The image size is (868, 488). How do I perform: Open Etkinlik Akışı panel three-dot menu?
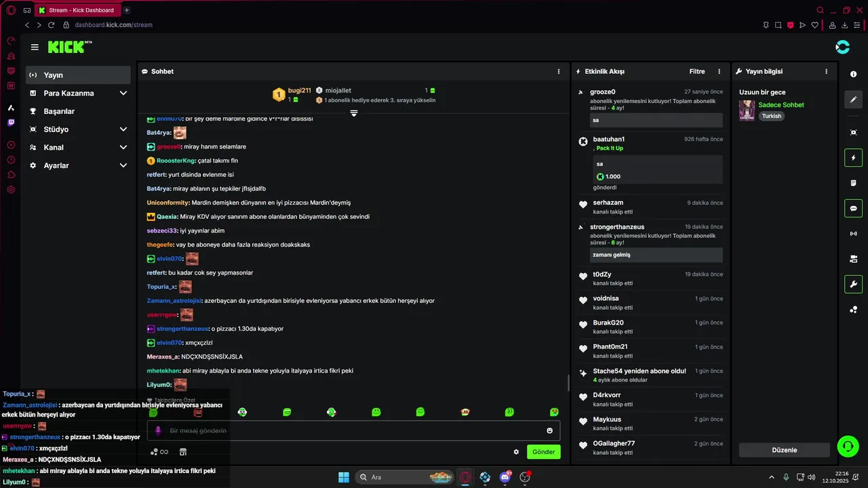pos(719,71)
